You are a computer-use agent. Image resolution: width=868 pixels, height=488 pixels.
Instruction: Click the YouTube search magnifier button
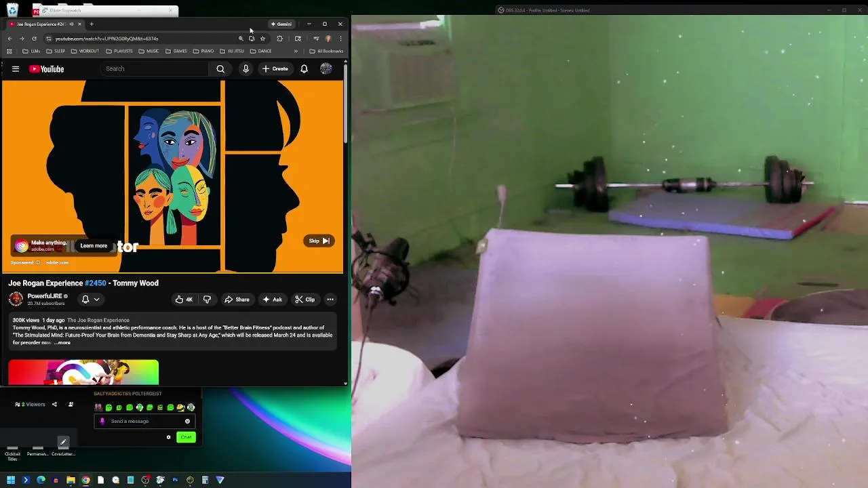click(x=220, y=68)
